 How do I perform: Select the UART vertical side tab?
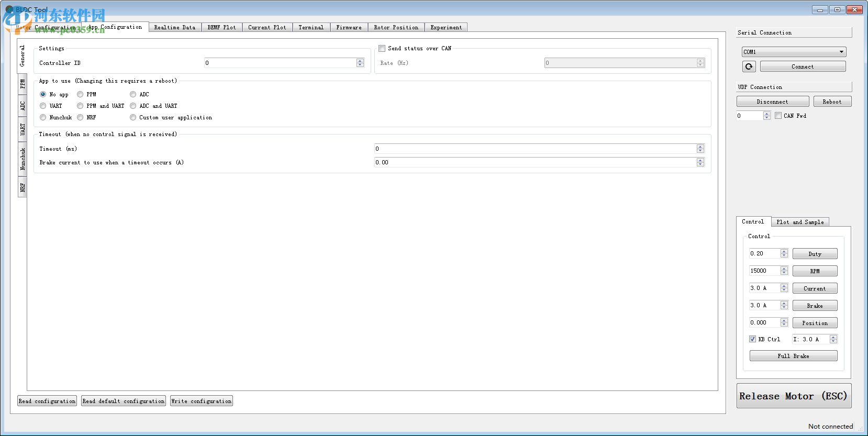click(x=23, y=129)
